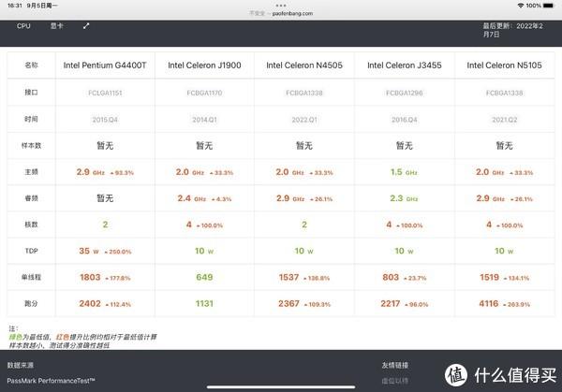Tap the battery indicator icon

548,6
